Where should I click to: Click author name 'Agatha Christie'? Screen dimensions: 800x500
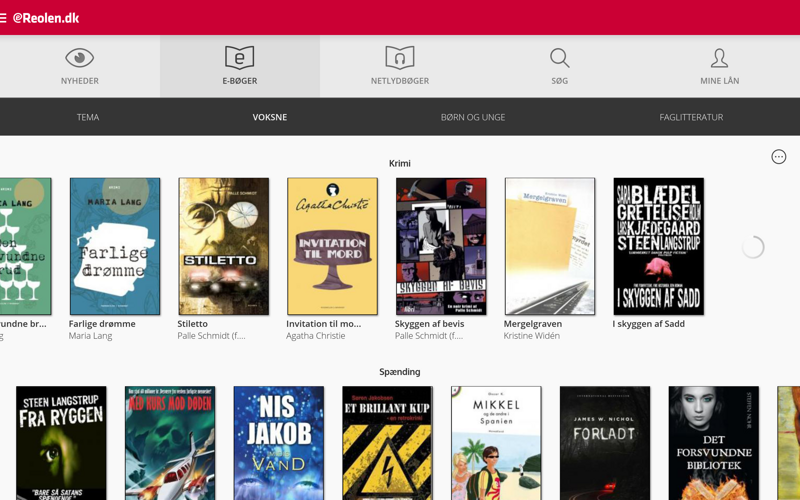315,336
